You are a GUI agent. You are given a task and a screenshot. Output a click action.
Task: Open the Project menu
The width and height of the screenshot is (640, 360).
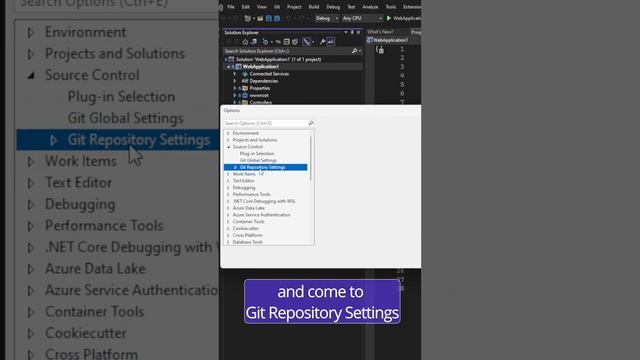[x=294, y=7]
